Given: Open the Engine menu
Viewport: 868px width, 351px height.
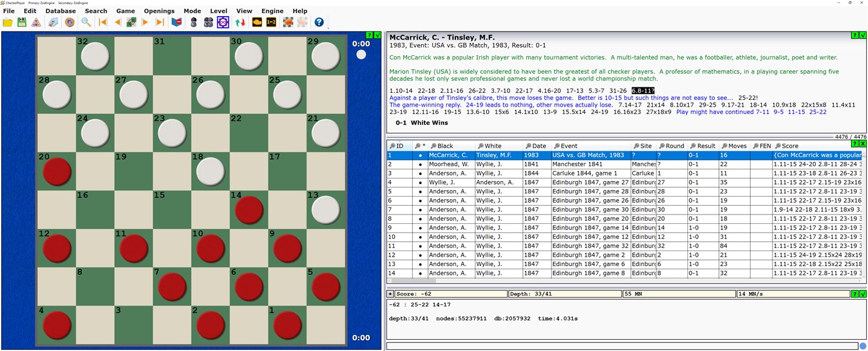Looking at the screenshot, I should pos(272,11).
